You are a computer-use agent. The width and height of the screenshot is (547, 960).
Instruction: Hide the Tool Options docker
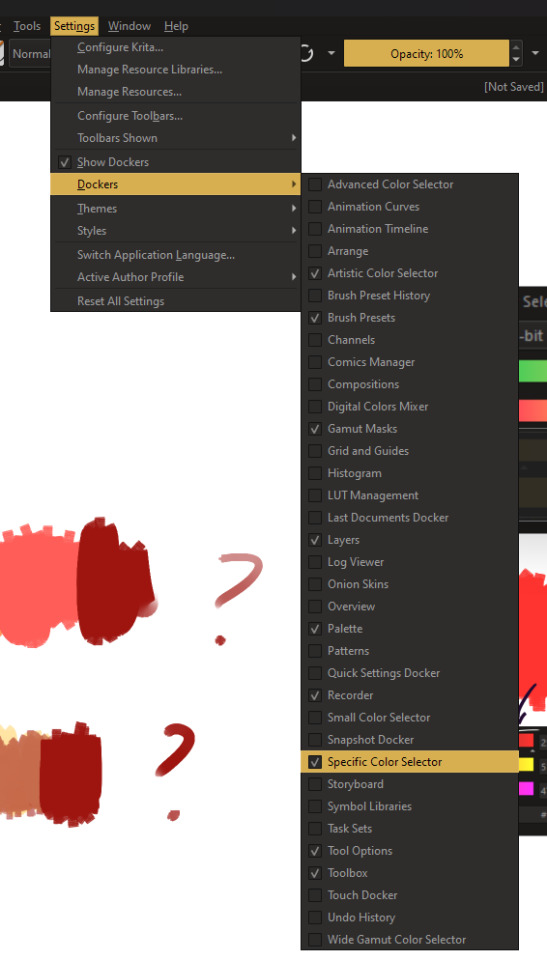coord(409,851)
